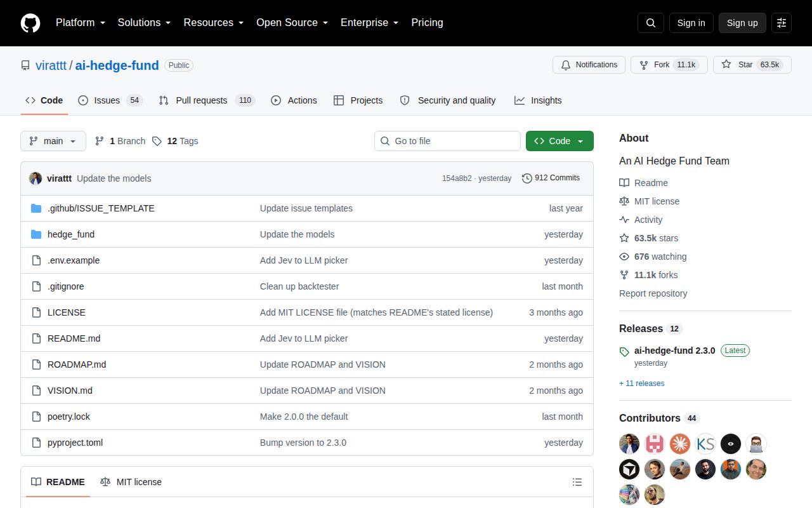
Task: View the 11.1k forks link
Action: pos(648,275)
